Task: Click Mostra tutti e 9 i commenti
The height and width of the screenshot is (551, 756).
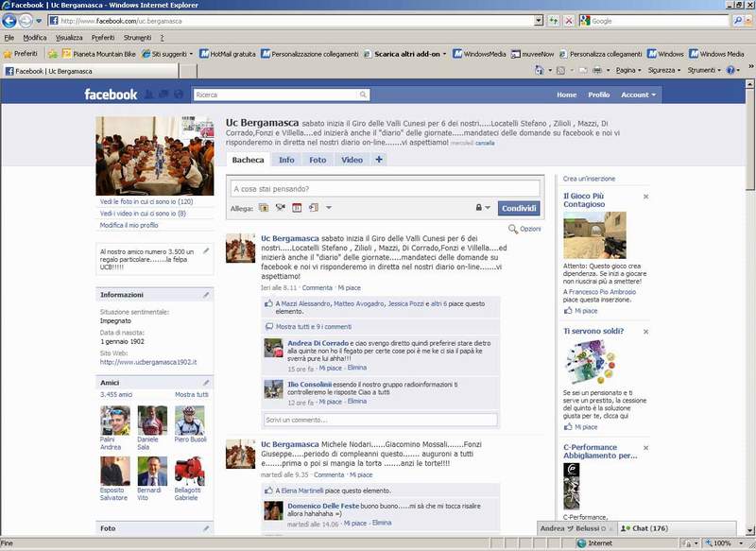Action: 314,327
